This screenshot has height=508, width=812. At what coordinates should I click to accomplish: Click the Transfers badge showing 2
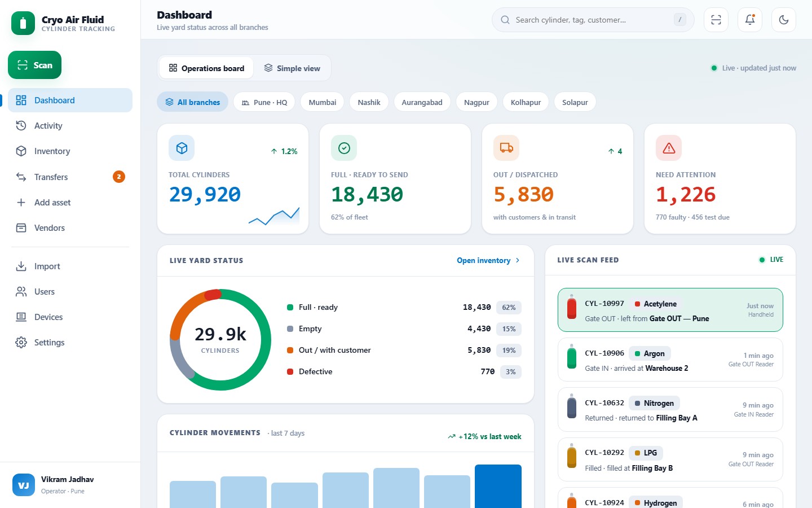[119, 177]
